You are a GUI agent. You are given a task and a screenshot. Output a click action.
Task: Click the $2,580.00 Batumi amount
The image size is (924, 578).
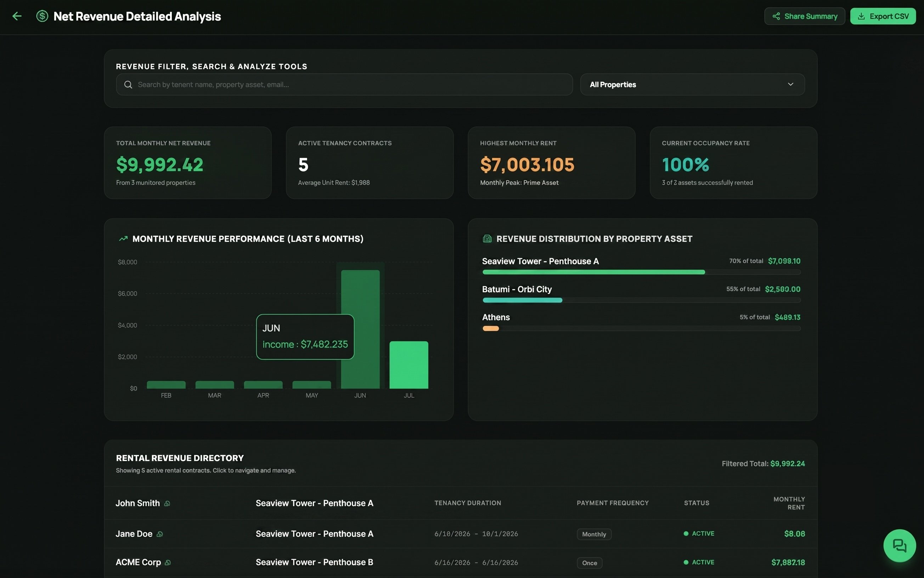[x=783, y=289]
